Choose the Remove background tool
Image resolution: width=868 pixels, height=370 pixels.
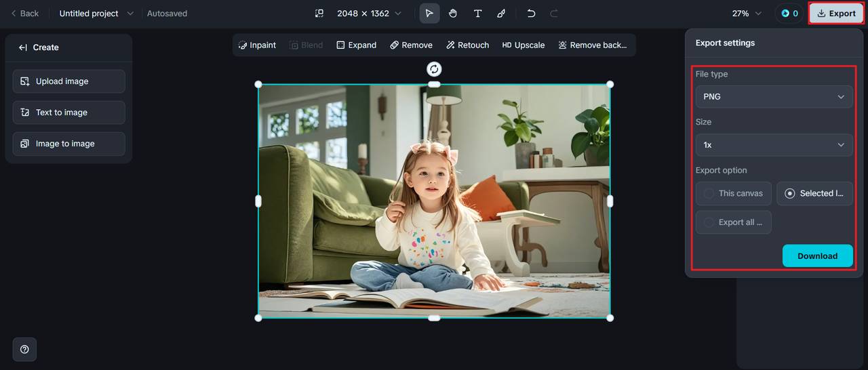tap(593, 45)
